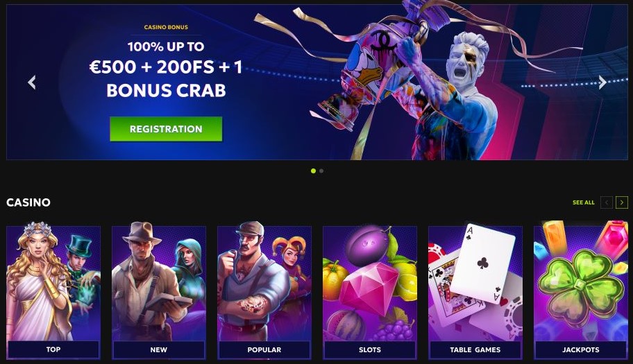This screenshot has height=364, width=633.
Task: Open the NEW games category tile
Action: tap(159, 291)
